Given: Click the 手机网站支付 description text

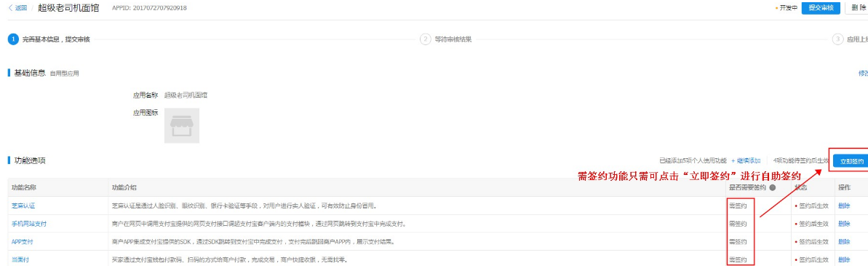Looking at the screenshot, I should [259, 224].
